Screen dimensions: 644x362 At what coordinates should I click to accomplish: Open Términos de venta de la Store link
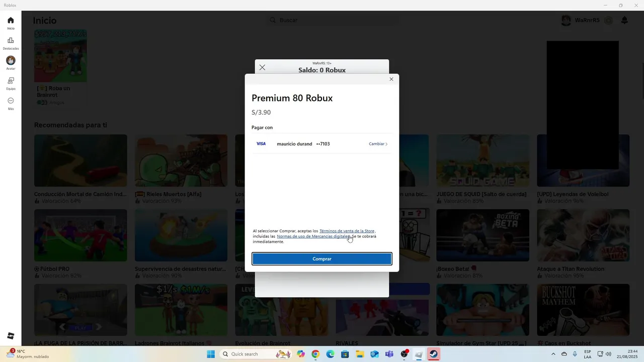[x=347, y=231]
